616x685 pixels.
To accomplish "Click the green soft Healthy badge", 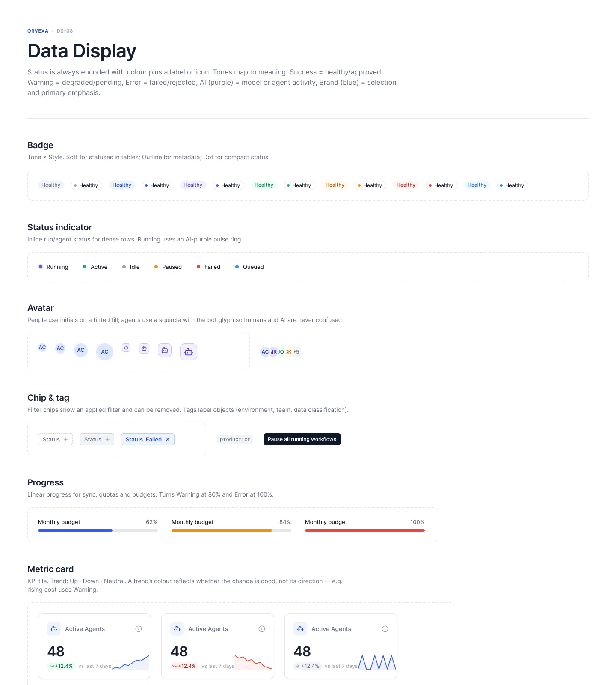I will pyautogui.click(x=264, y=185).
